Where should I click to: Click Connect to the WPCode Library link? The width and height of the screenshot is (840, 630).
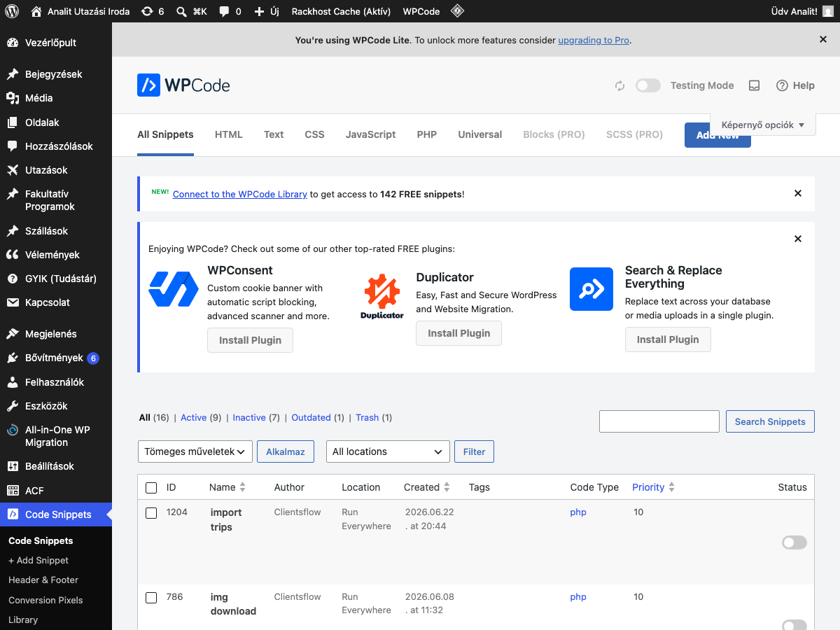[240, 194]
